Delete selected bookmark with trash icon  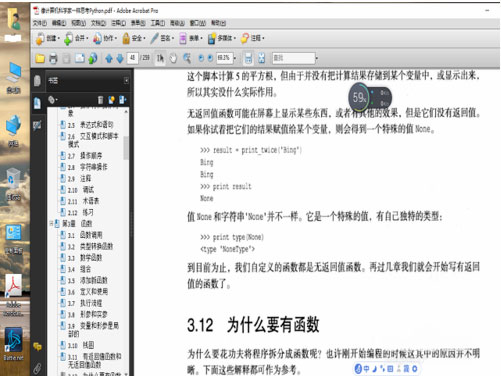tap(100, 100)
